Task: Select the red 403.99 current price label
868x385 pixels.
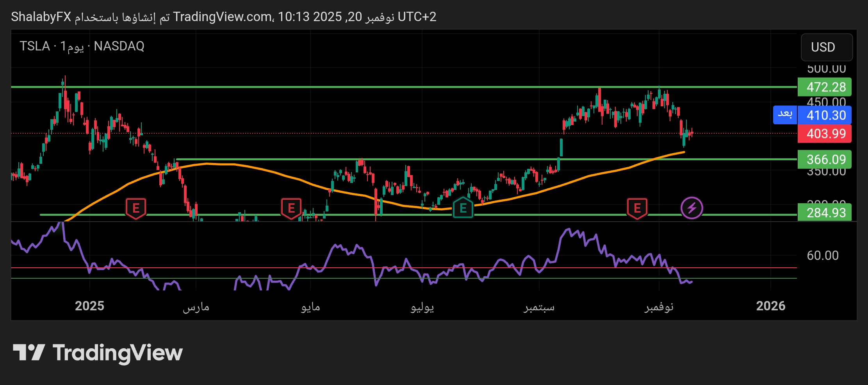Action: pyautogui.click(x=826, y=134)
